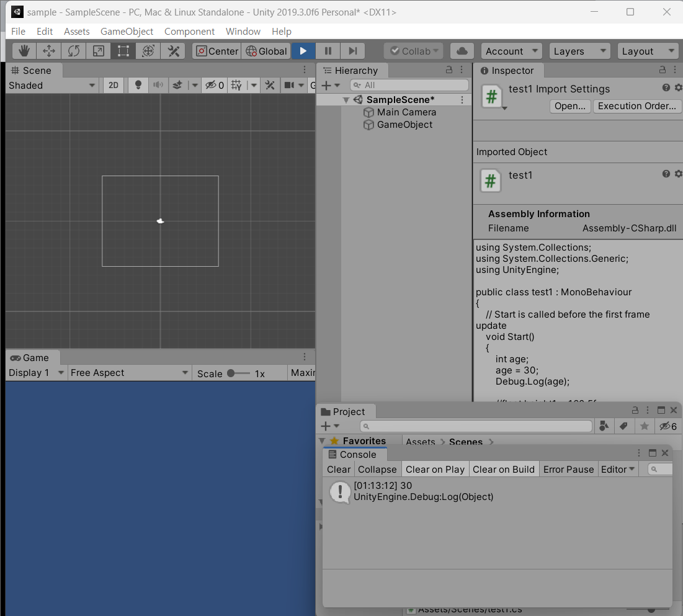The width and height of the screenshot is (683, 616).
Task: Open Scene view component tools icon
Action: point(270,85)
